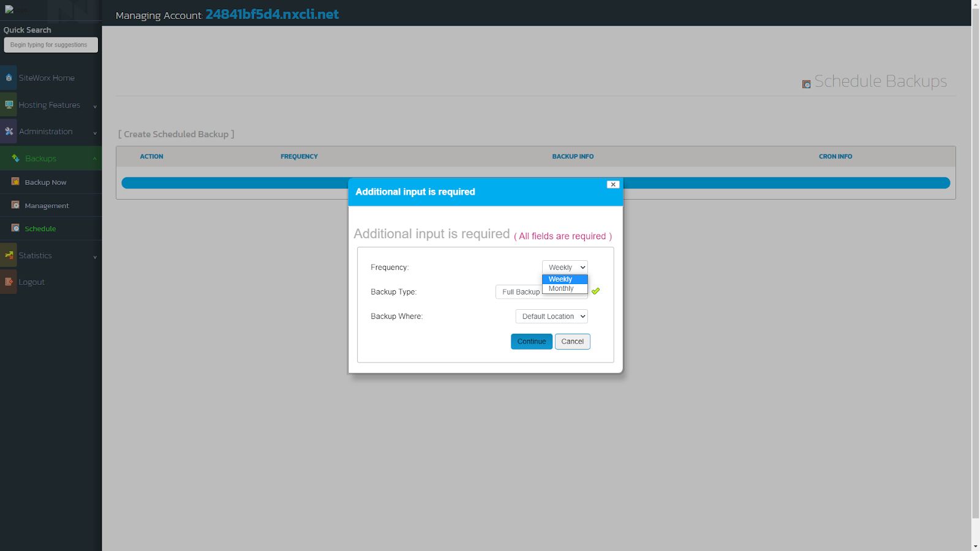Click the Hosting Features monitor icon
The height and width of the screenshot is (551, 980).
pos(9,105)
